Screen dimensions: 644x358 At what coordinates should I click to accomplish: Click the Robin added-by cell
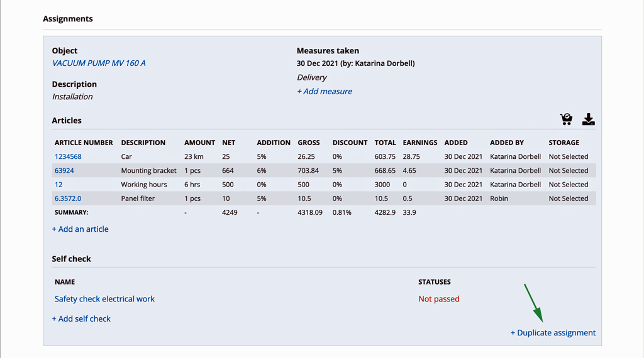(x=499, y=198)
